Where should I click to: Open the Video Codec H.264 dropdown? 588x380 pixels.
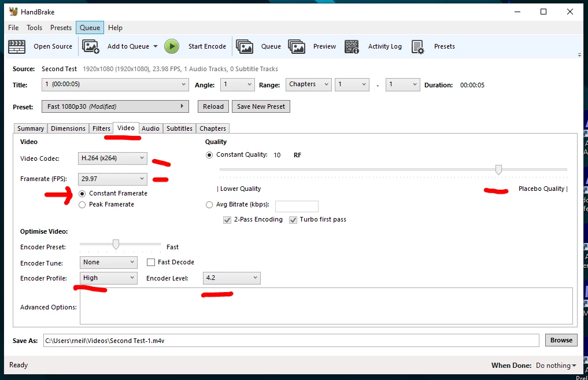(x=113, y=158)
